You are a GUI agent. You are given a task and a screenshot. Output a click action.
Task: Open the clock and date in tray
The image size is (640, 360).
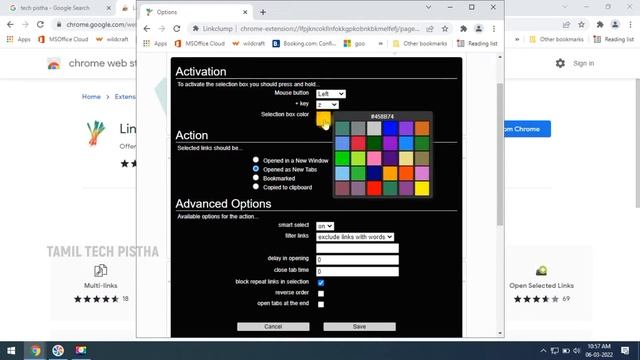[x=599, y=351]
